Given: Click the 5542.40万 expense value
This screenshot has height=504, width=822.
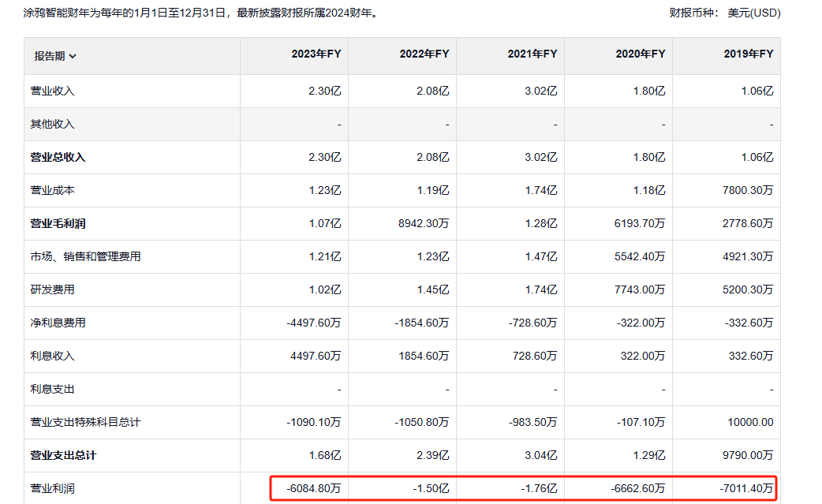Looking at the screenshot, I should pyautogui.click(x=640, y=256).
